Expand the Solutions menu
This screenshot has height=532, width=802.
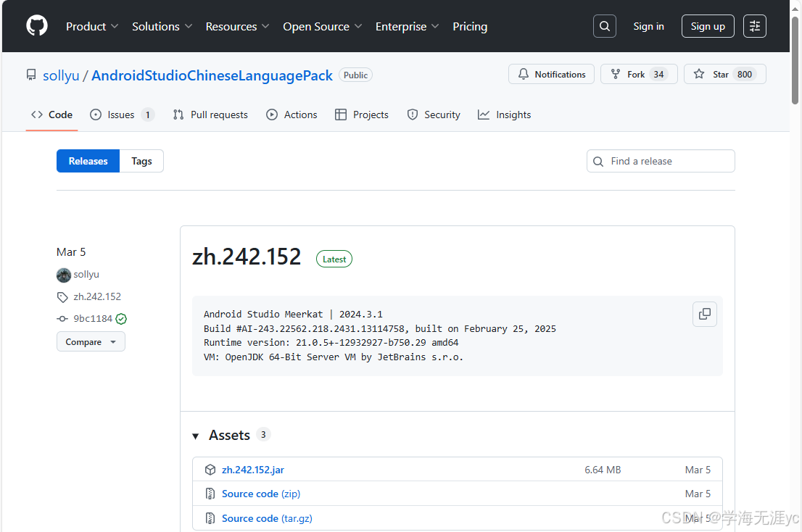point(162,27)
